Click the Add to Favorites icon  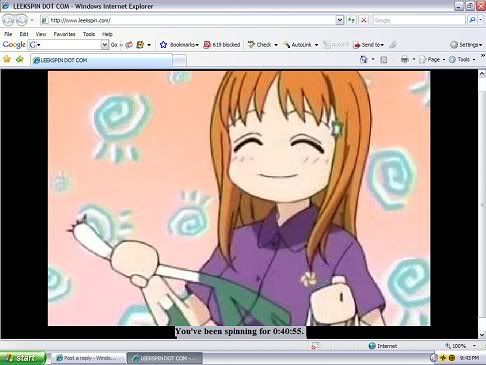20,60
